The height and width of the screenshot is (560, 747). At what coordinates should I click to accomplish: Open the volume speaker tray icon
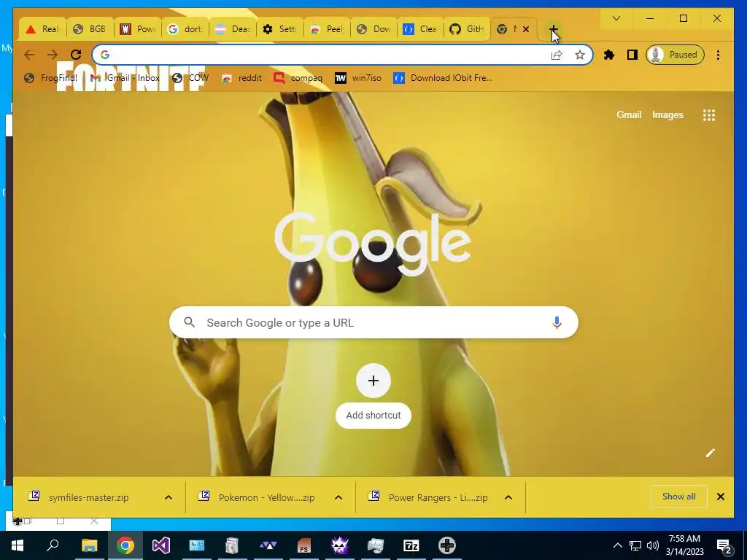pos(653,545)
